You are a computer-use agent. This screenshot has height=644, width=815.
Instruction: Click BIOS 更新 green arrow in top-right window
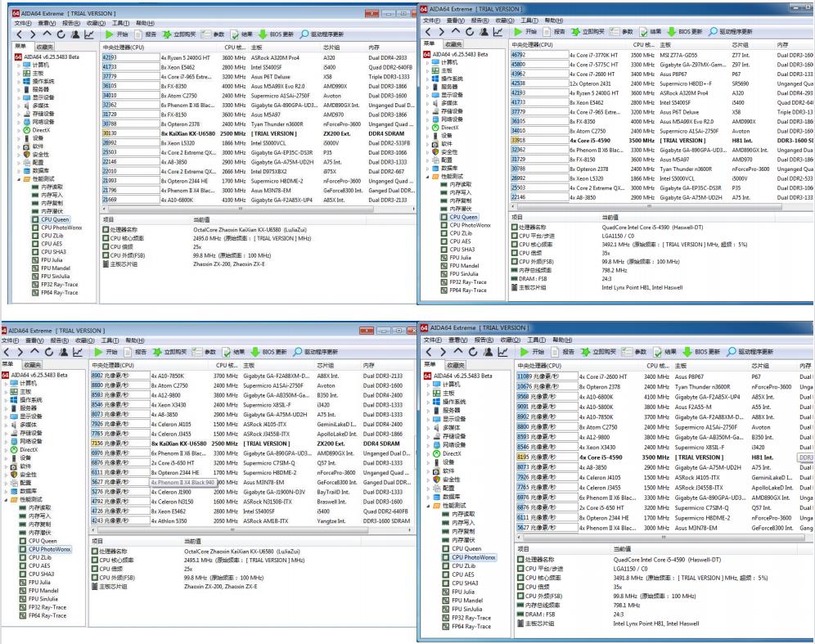point(672,32)
